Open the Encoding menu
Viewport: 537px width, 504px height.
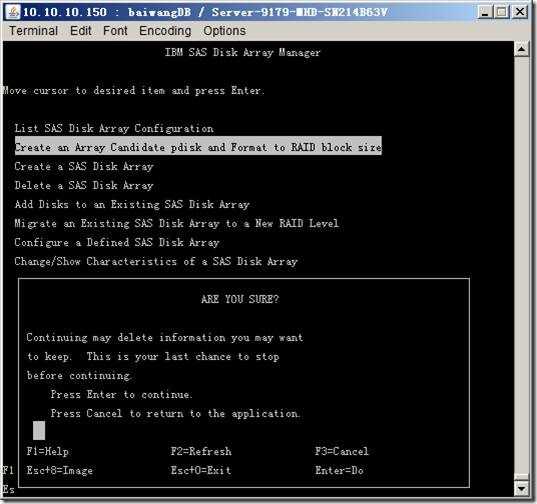point(165,31)
